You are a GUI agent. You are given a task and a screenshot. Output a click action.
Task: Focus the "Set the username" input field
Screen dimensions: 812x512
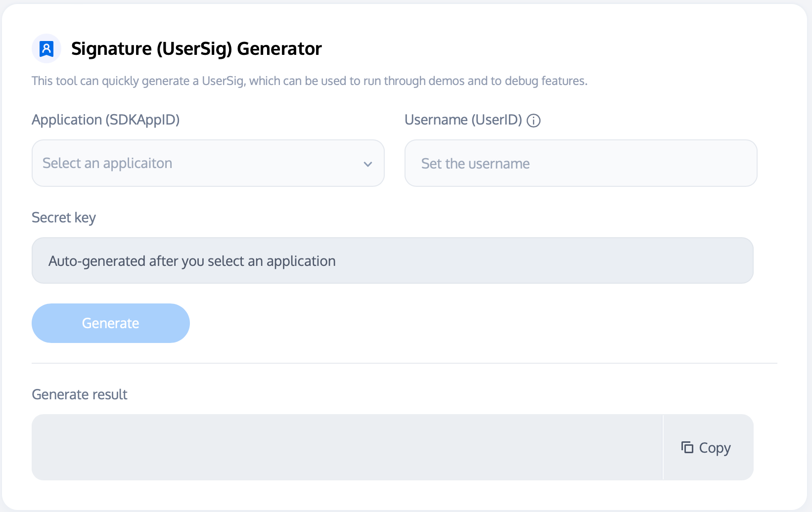(x=580, y=163)
